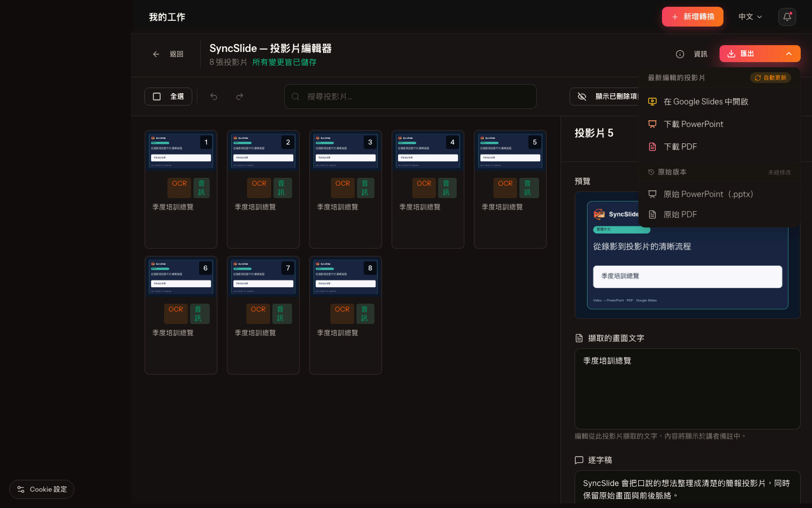Click the PDF icon beside 下載 PDF
Image resolution: width=812 pixels, height=508 pixels.
652,147
